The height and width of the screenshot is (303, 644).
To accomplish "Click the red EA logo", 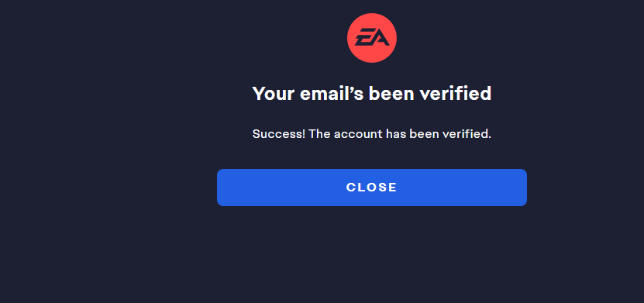I will (x=372, y=38).
